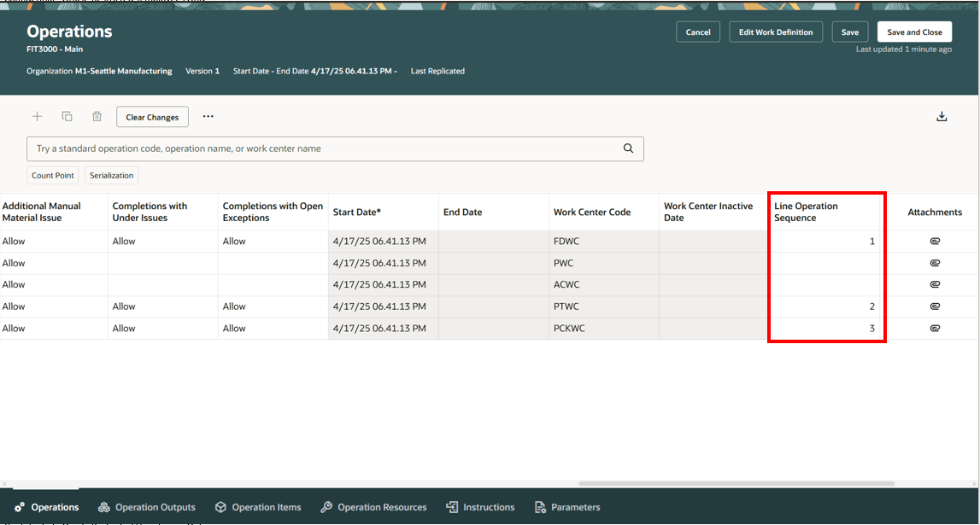Click Start Date cell in FDWC row
The image size is (980, 525).
coord(383,241)
